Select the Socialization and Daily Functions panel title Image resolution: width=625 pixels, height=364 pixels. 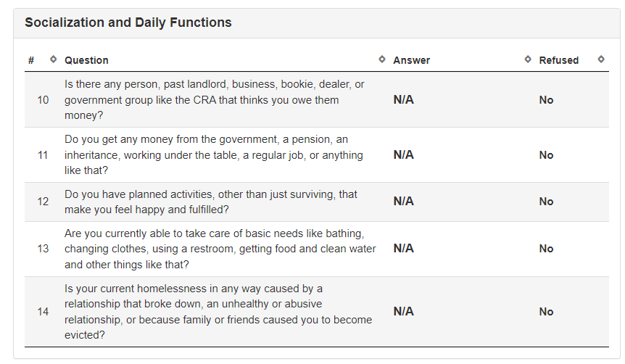tap(128, 22)
